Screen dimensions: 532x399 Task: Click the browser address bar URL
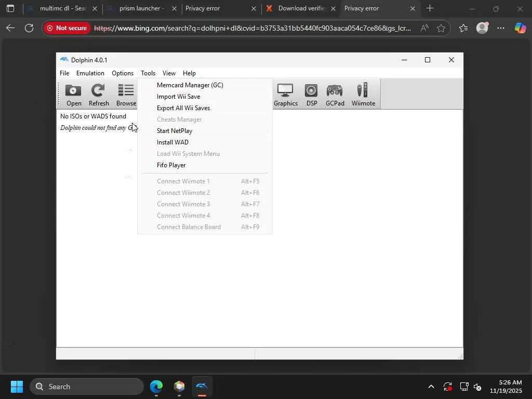[x=252, y=28]
